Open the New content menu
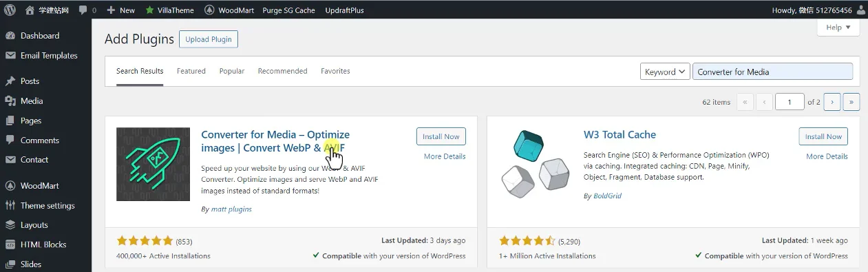 [121, 10]
